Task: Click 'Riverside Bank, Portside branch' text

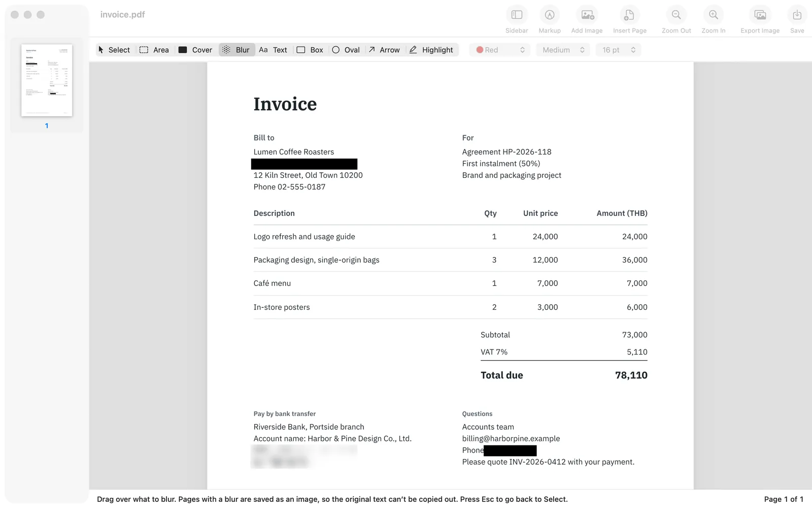Action: pyautogui.click(x=309, y=427)
